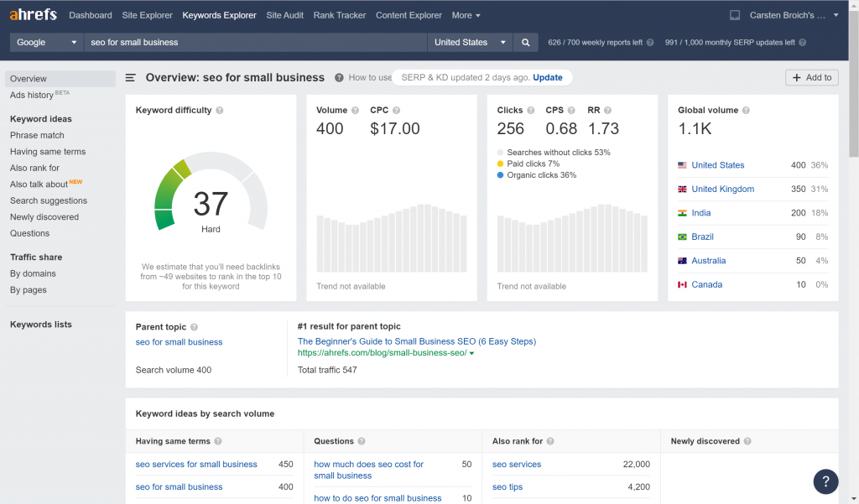Click help icon beside RR
The image size is (859, 504).
[x=607, y=110]
